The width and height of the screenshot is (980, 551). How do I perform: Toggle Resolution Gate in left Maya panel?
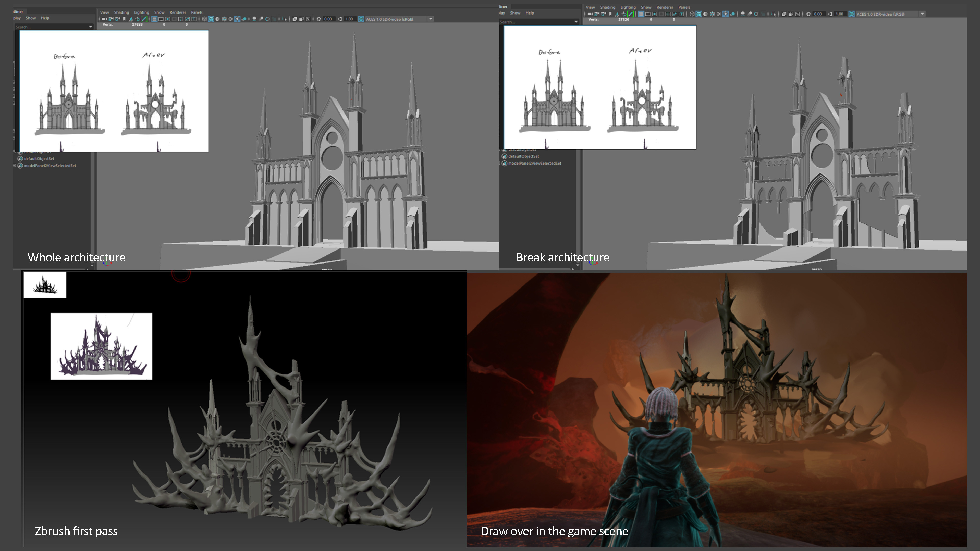[168, 19]
